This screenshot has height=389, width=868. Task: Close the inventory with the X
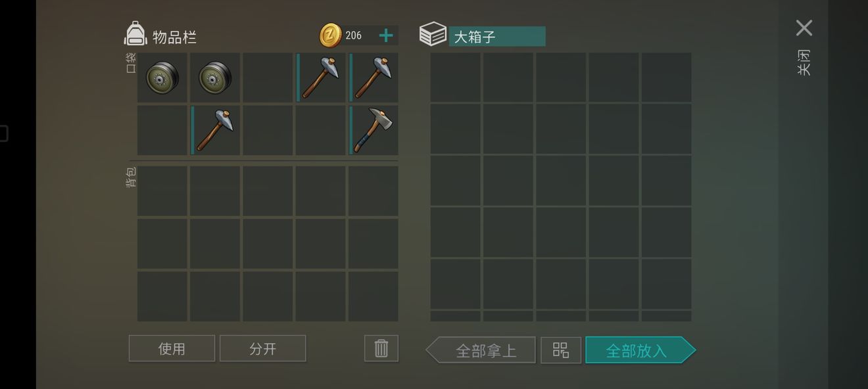pyautogui.click(x=804, y=28)
